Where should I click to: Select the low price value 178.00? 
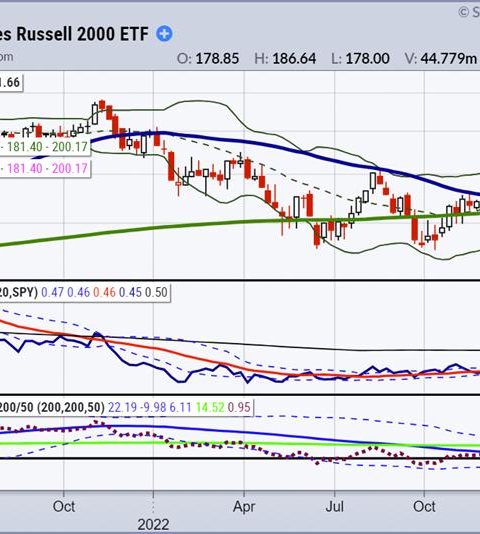pyautogui.click(x=367, y=59)
